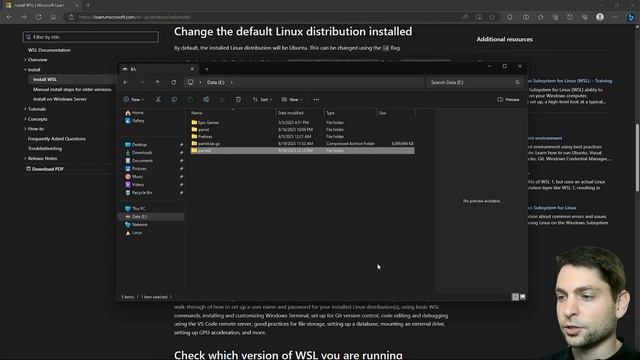Screen dimensions: 640x360
Task: Click the PC monitor icon in address bar
Action: [191, 82]
